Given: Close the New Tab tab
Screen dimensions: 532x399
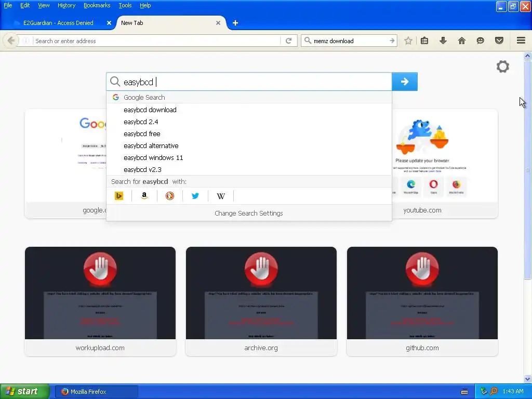Looking at the screenshot, I should point(218,23).
